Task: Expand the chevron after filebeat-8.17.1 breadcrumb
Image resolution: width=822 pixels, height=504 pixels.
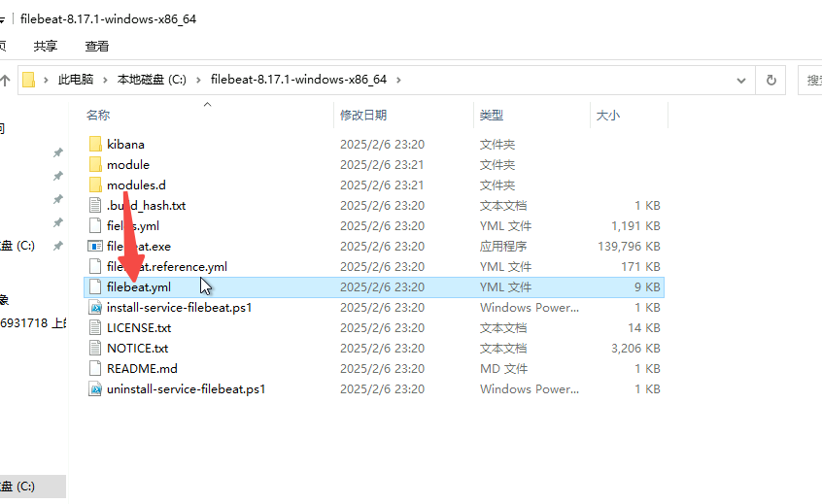Action: 398,81
